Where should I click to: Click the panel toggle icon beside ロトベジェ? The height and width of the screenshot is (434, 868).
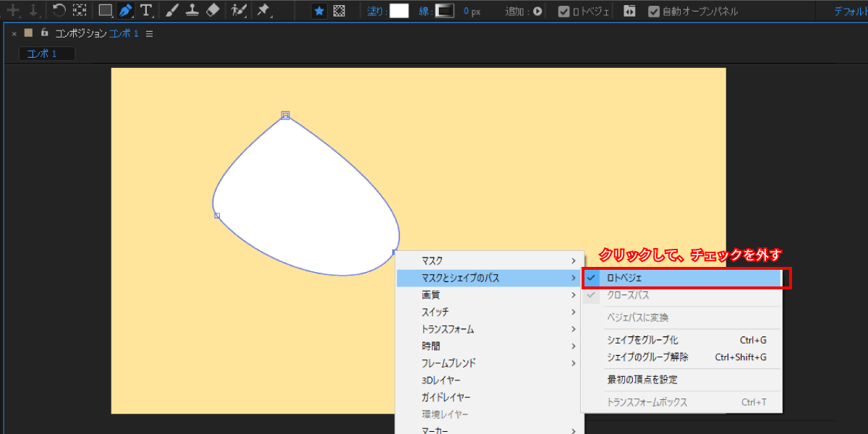629,12
